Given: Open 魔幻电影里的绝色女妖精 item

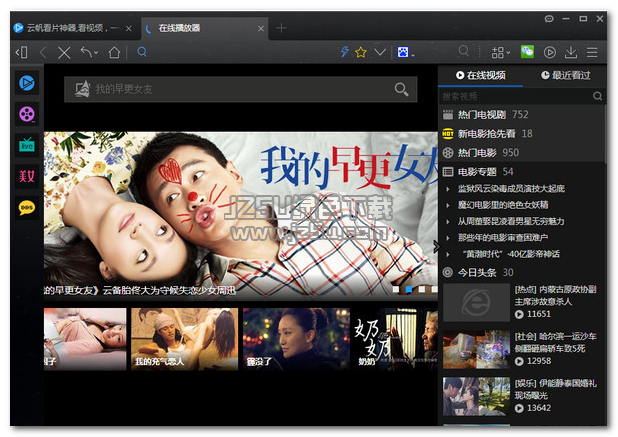Looking at the screenshot, I should tap(503, 205).
